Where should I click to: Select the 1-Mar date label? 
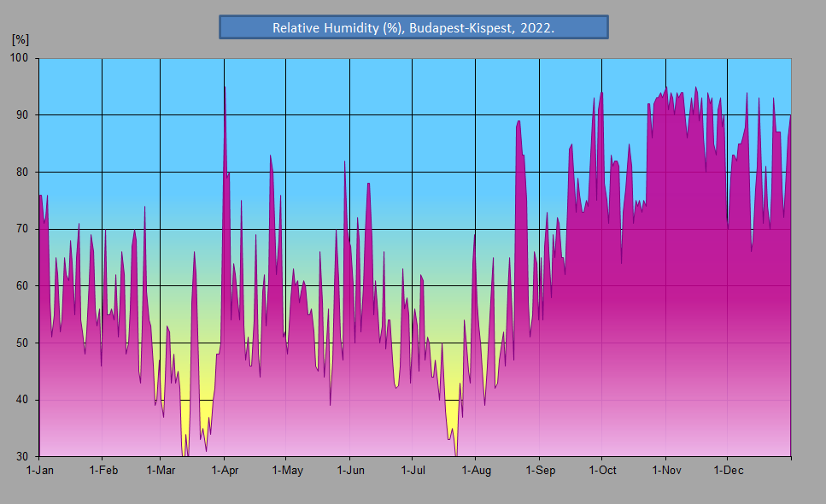pos(161,471)
